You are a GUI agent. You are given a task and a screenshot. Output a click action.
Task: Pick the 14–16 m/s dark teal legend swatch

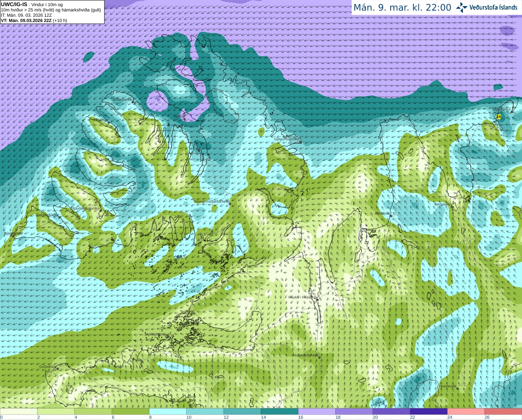pyautogui.click(x=280, y=411)
